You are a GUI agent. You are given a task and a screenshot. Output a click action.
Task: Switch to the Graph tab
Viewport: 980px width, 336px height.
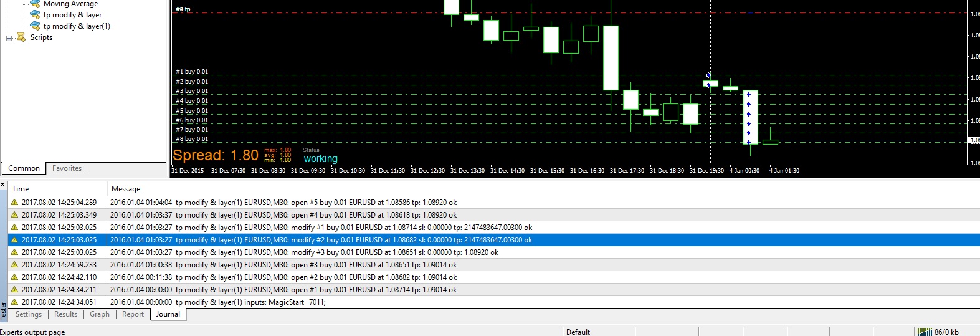click(100, 314)
